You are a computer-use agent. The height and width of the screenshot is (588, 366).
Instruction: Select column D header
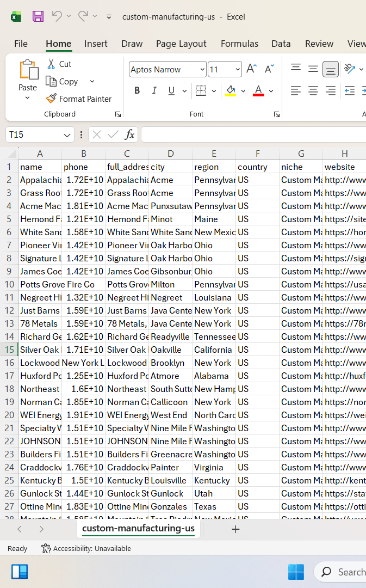point(170,154)
